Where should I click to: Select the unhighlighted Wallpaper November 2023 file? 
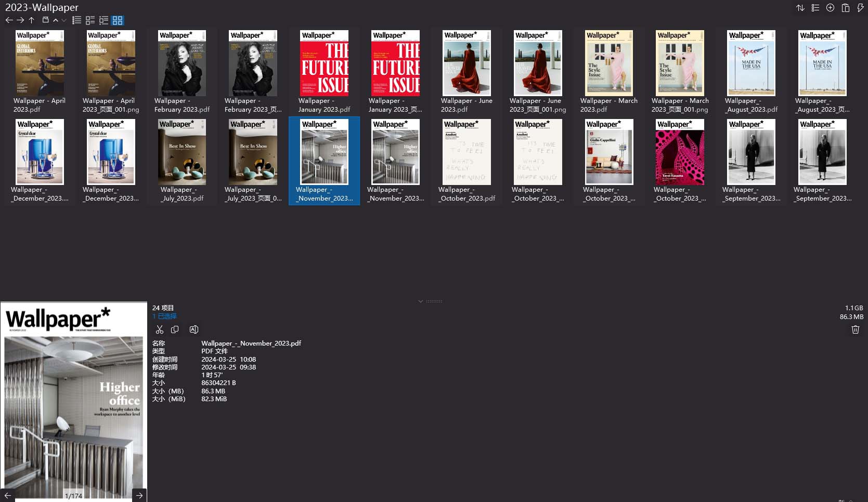pyautogui.click(x=396, y=161)
